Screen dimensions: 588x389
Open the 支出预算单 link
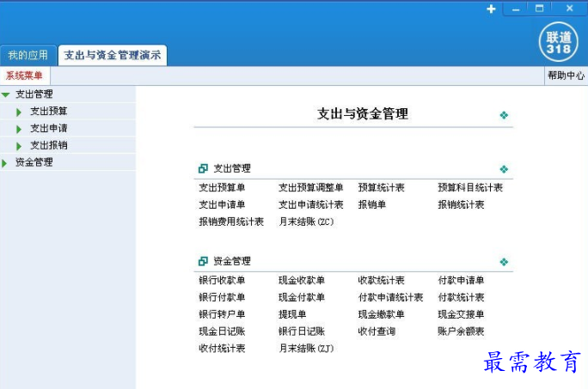coord(222,188)
